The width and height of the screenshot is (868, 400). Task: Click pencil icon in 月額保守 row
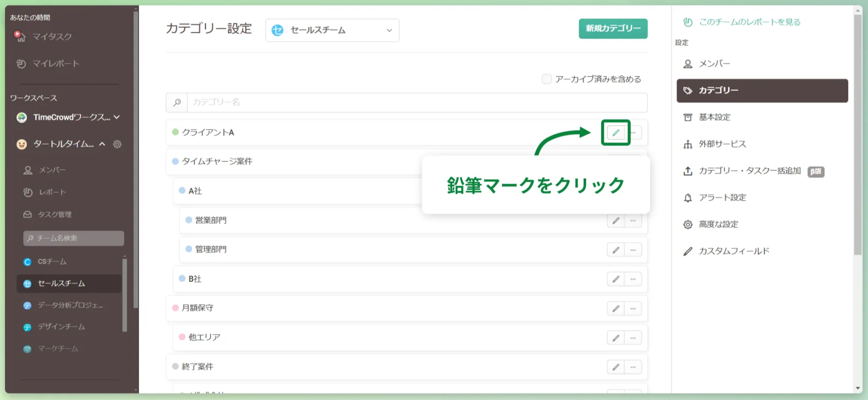(x=616, y=309)
